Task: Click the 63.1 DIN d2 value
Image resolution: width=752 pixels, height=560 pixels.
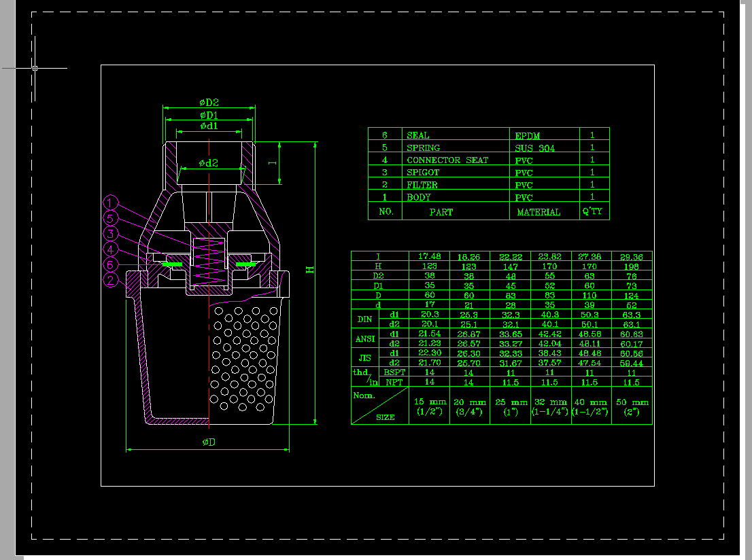Action: click(631, 325)
